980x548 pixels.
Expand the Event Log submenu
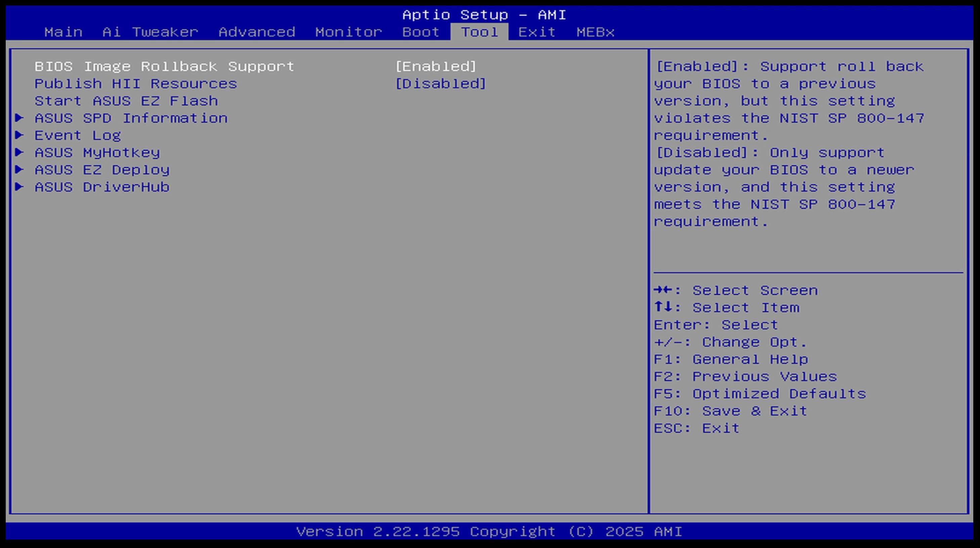tap(78, 135)
